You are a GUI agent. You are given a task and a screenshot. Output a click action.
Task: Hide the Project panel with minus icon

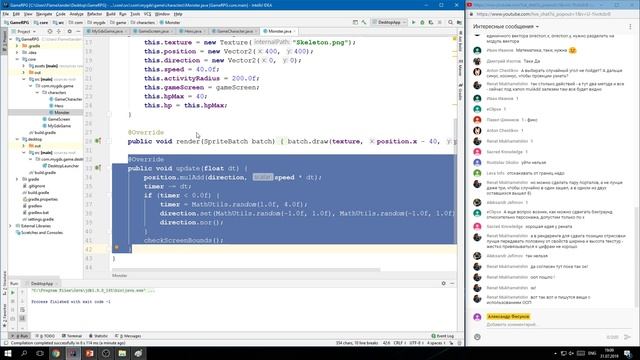coord(78,31)
